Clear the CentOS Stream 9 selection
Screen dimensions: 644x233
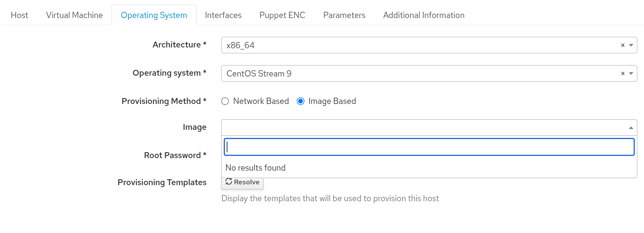click(x=622, y=74)
